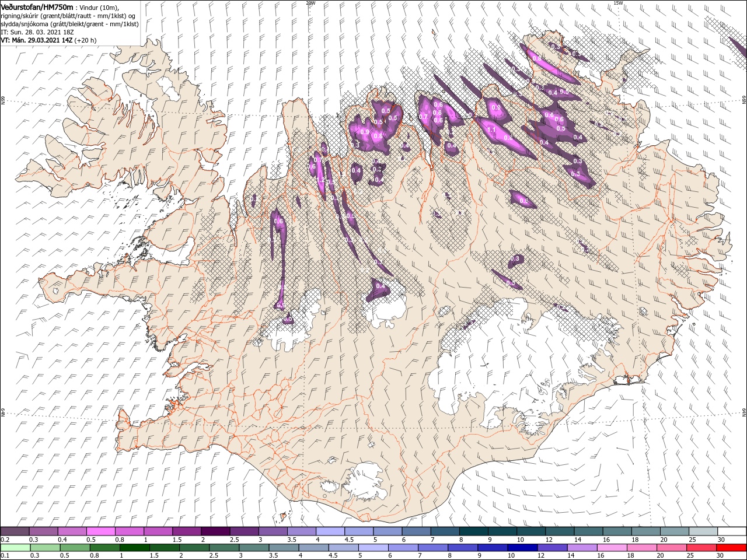Click the dusky mauve 0.2 swatch in upper legend
Screen dimensions: 747x560
tap(15, 531)
